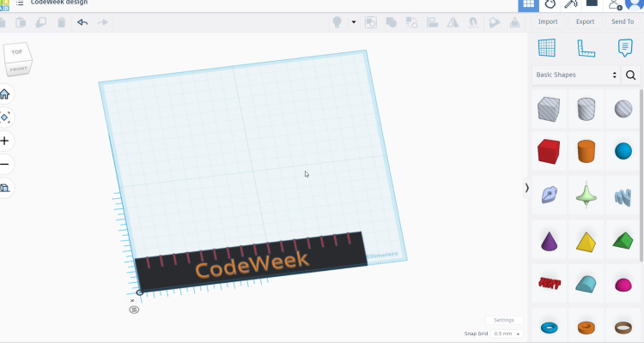Zoom in with the plus button
This screenshot has width=644, height=343.
5,141
